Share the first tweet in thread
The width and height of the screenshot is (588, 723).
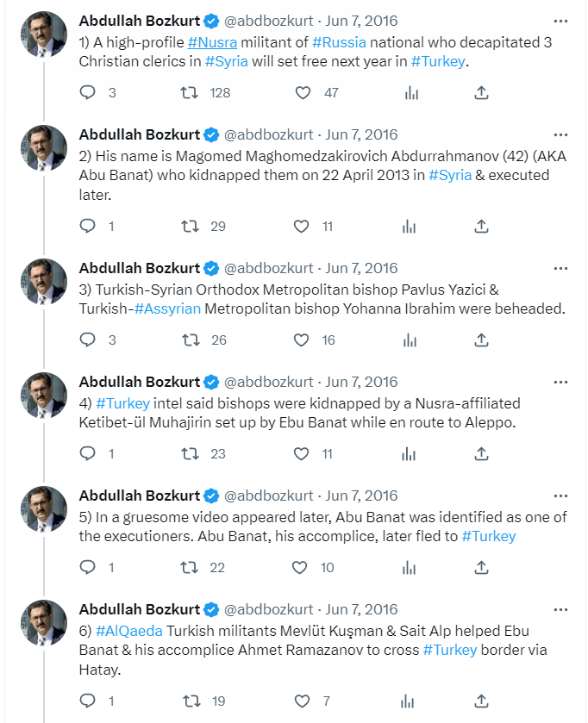pos(482,92)
